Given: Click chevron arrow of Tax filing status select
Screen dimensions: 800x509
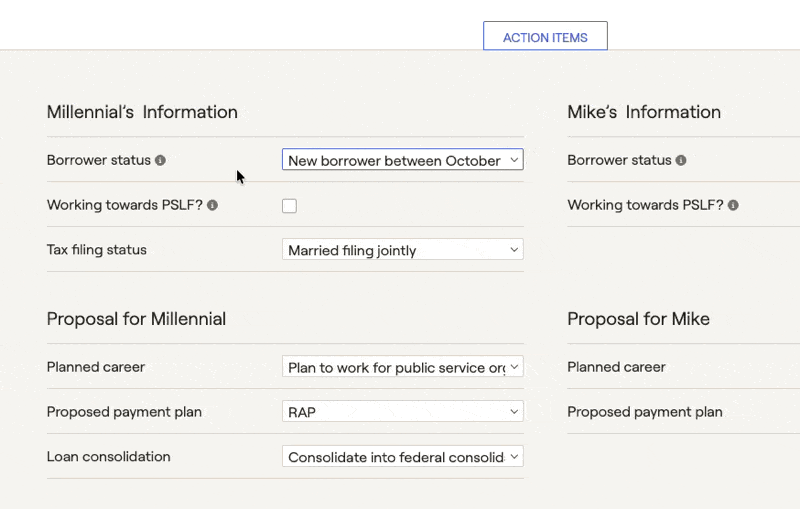Looking at the screenshot, I should [x=514, y=250].
